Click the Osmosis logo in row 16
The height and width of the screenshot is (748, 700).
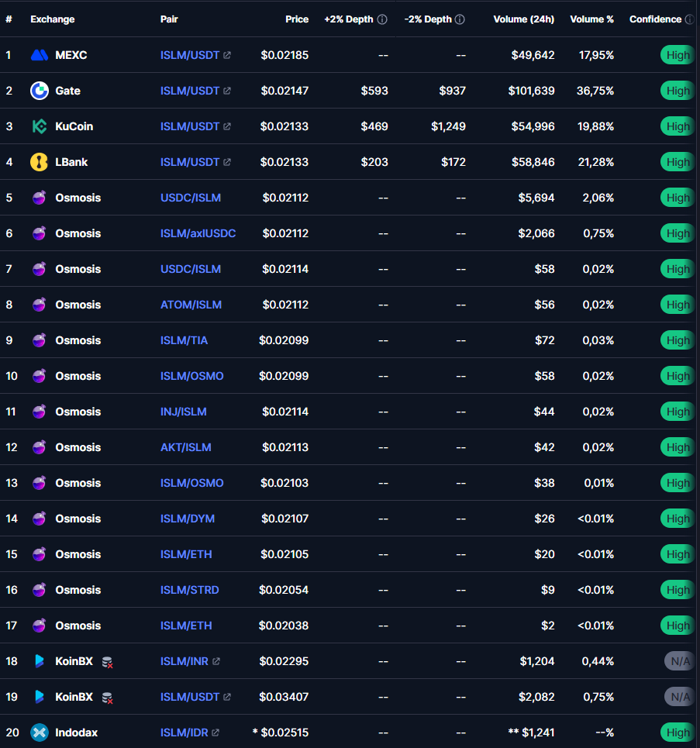39,590
